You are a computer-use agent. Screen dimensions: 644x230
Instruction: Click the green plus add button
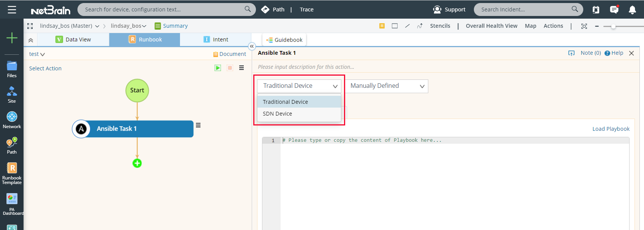12,38
